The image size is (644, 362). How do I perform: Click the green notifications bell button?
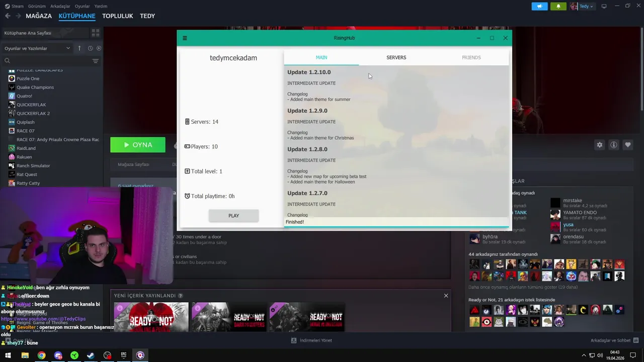click(x=558, y=6)
